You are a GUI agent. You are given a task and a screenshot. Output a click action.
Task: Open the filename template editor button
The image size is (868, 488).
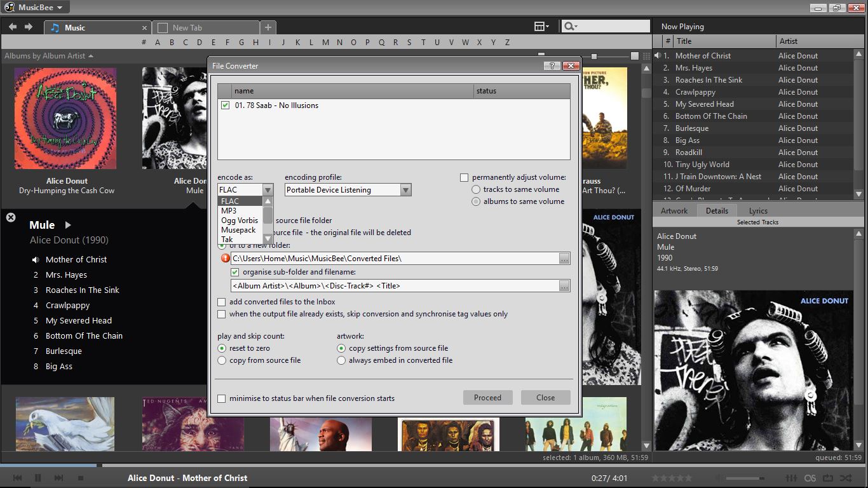point(564,286)
